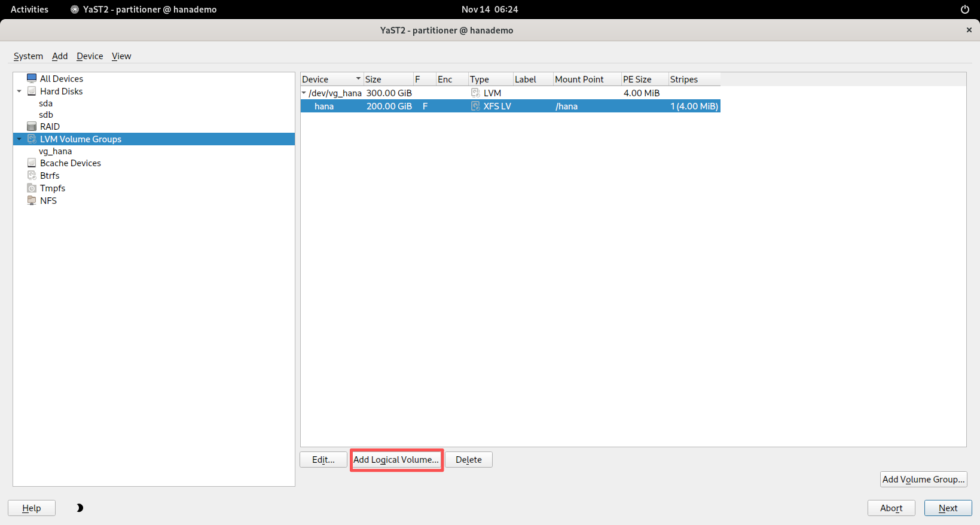Click the Enc column header
This screenshot has height=525, width=980.
tap(452, 79)
